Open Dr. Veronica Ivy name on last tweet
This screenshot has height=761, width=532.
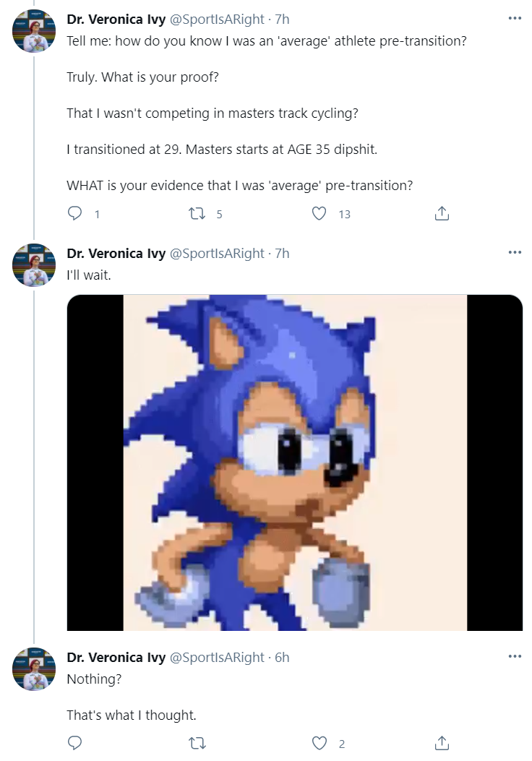pos(116,657)
